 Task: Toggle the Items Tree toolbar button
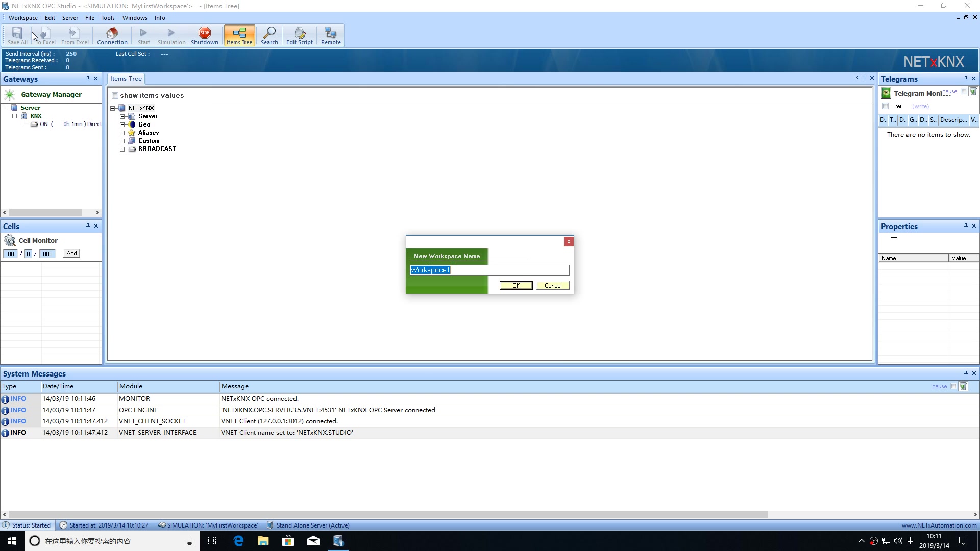tap(239, 36)
